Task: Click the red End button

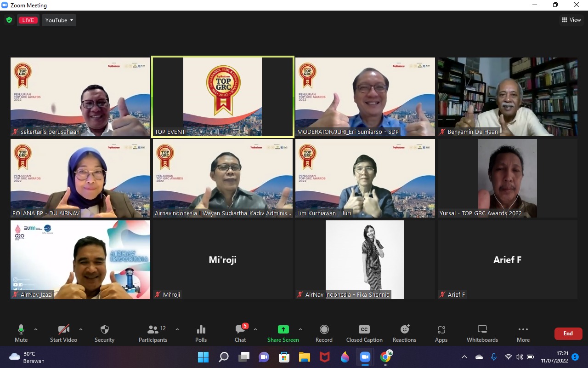Action: coord(568,333)
